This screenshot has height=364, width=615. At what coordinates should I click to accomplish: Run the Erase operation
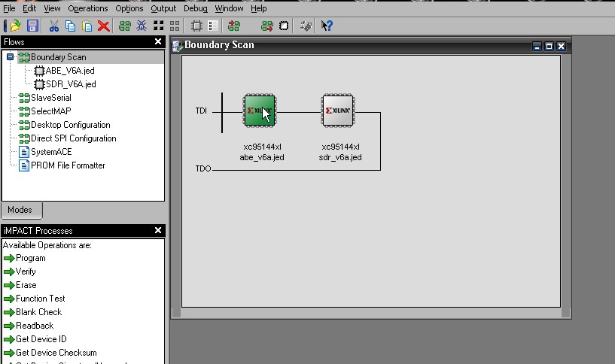click(26, 285)
